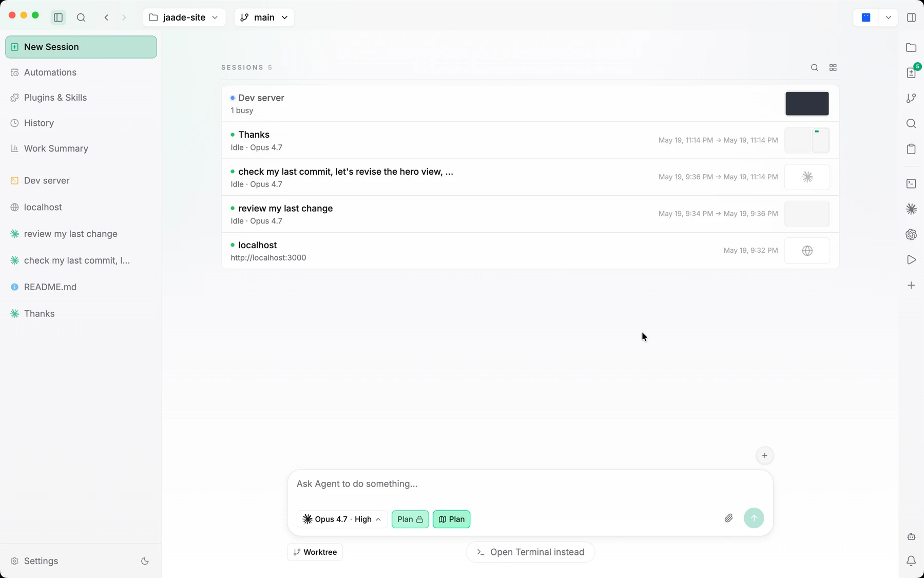Toggle the Plan mode map button

click(x=452, y=519)
